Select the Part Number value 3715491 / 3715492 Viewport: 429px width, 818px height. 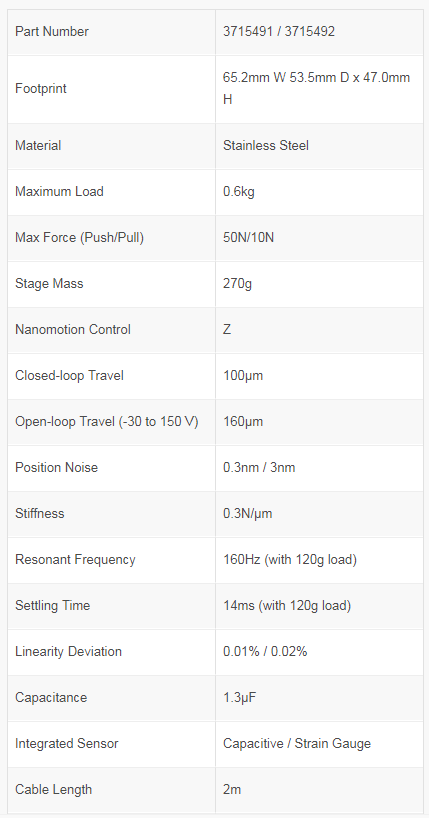279,32
